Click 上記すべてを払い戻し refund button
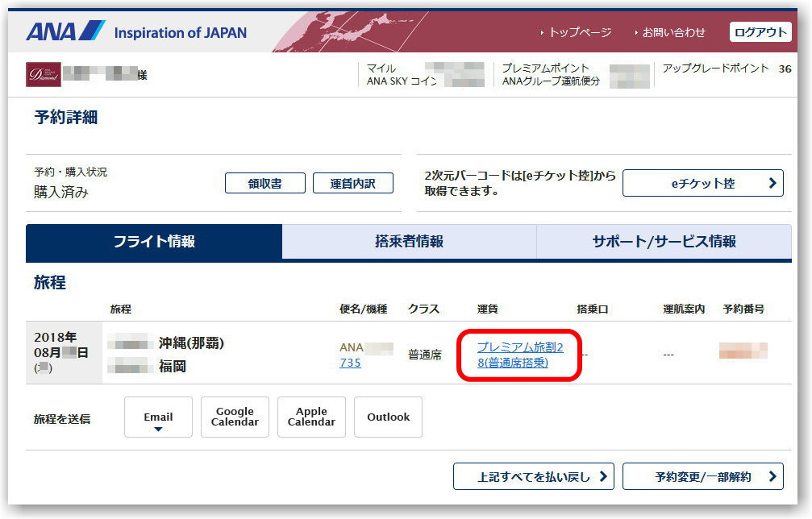This screenshot has height=519, width=812. point(533,476)
